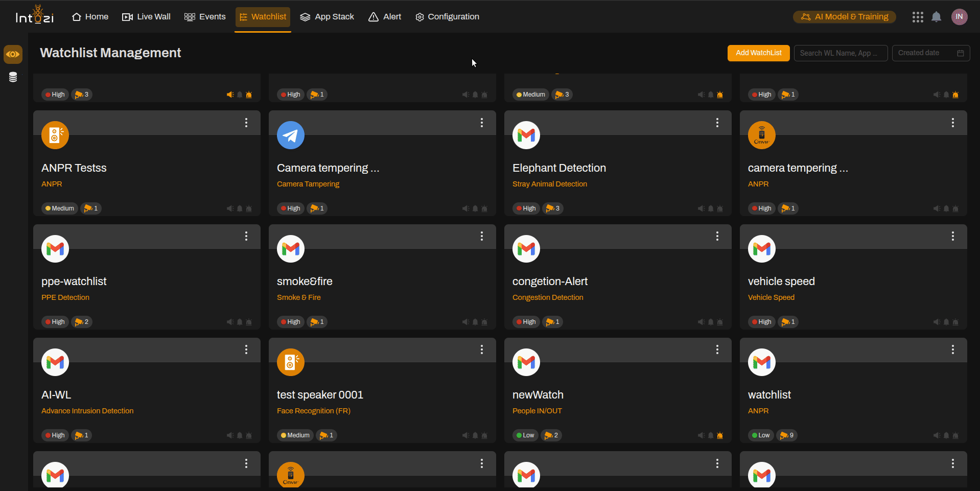The image size is (980, 491).
Task: Mute alerts on the Elephant Detection card
Action: pos(701,208)
